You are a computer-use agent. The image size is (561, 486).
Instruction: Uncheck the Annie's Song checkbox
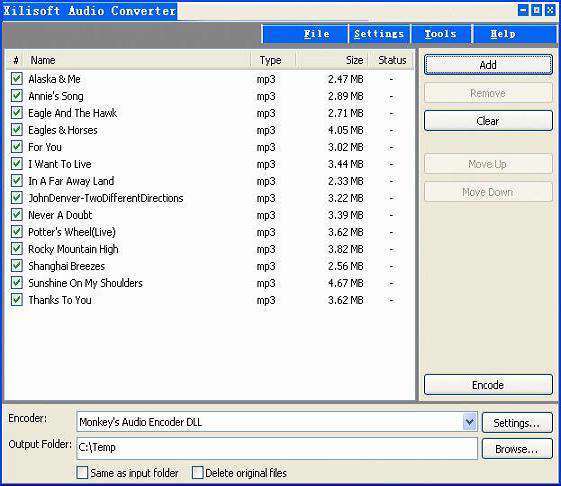[17, 96]
